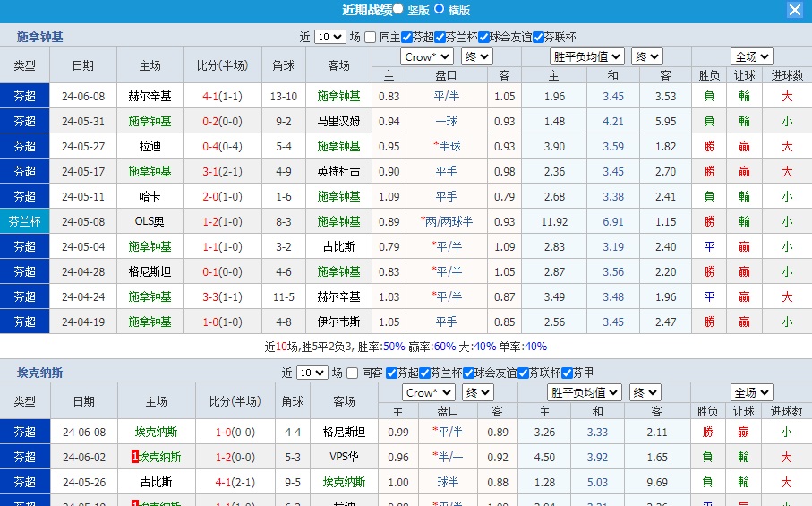Enable 同客 checkbox in 埃克纳斯 section

point(352,373)
